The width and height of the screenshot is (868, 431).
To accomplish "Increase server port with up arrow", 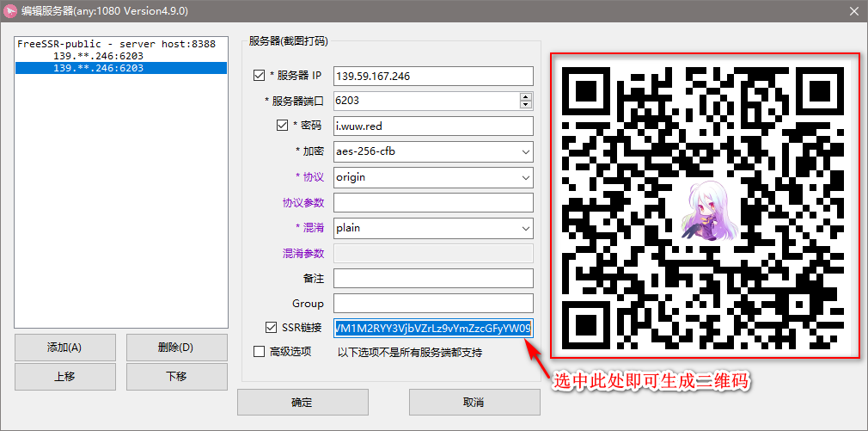I will pyautogui.click(x=526, y=96).
